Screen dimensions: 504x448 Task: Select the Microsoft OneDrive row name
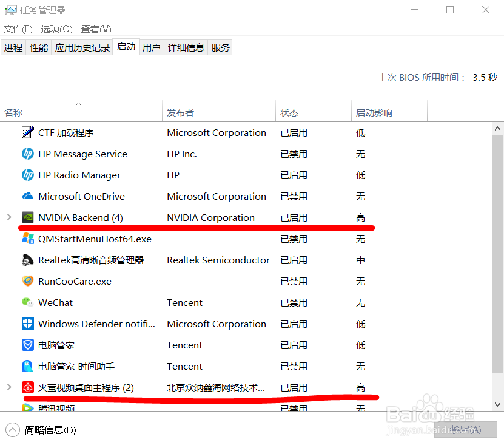point(81,196)
